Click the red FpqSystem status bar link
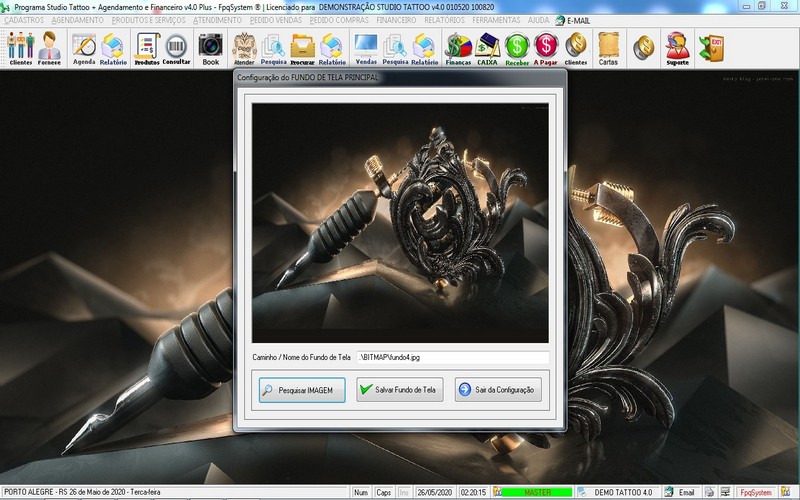This screenshot has width=800, height=500. [756, 492]
